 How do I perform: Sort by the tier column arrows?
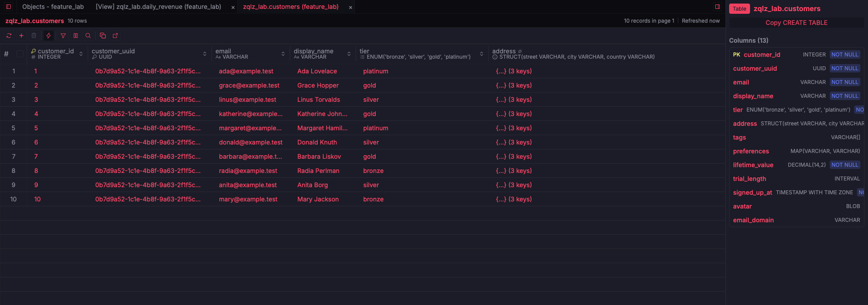(x=482, y=54)
